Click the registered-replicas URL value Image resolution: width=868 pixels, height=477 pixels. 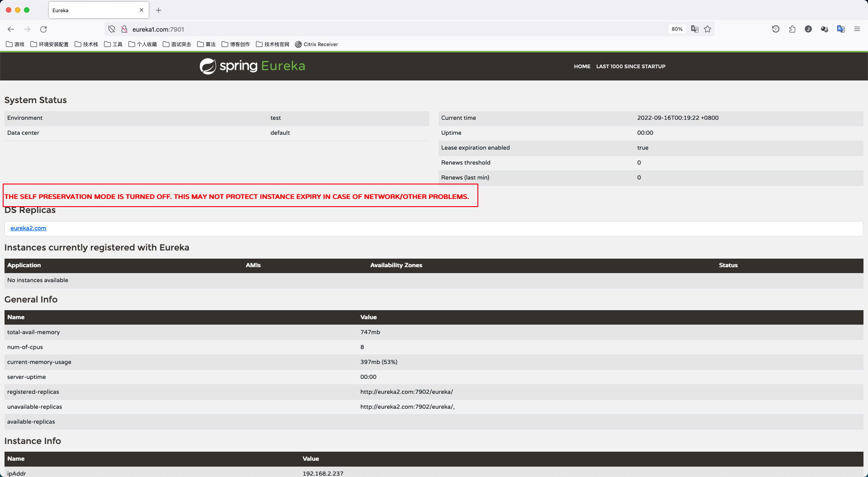(406, 392)
